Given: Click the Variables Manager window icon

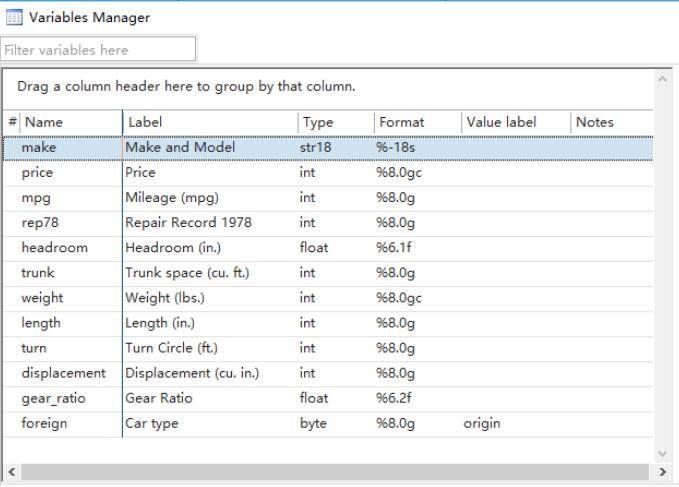Looking at the screenshot, I should tap(15, 17).
